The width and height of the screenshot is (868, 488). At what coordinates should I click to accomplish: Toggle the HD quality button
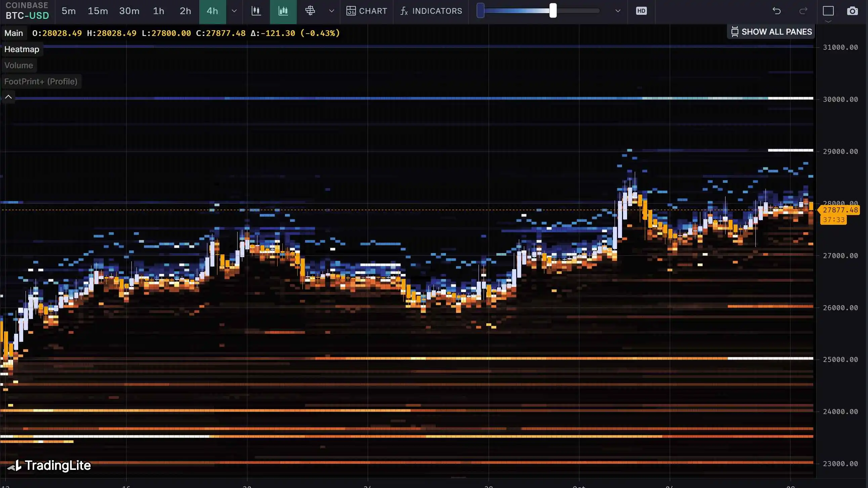(641, 11)
